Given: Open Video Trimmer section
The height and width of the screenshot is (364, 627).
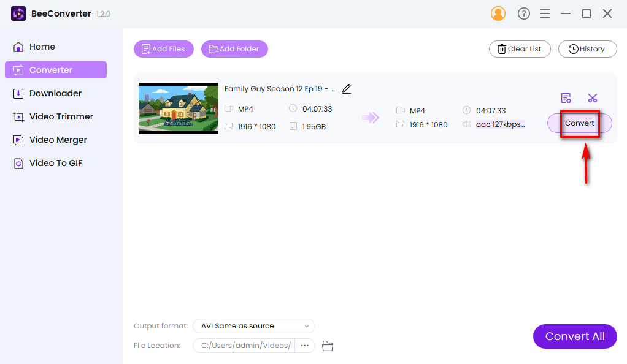Looking at the screenshot, I should [56, 116].
